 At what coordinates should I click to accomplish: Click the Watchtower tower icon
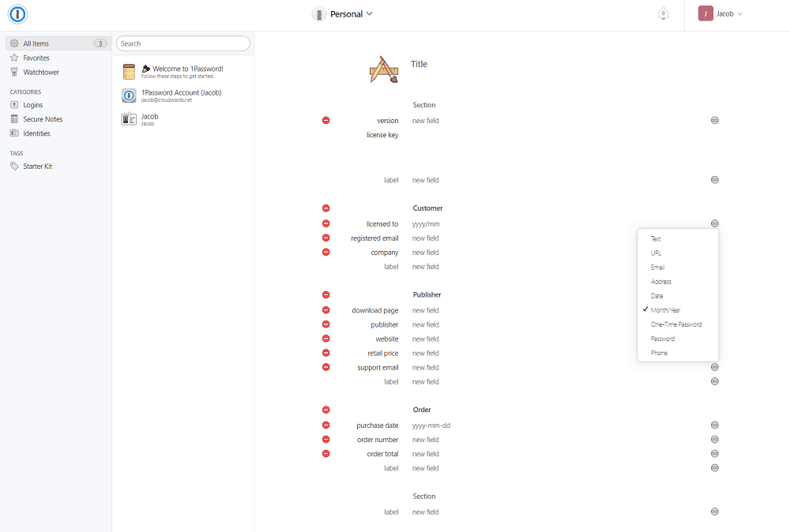14,72
